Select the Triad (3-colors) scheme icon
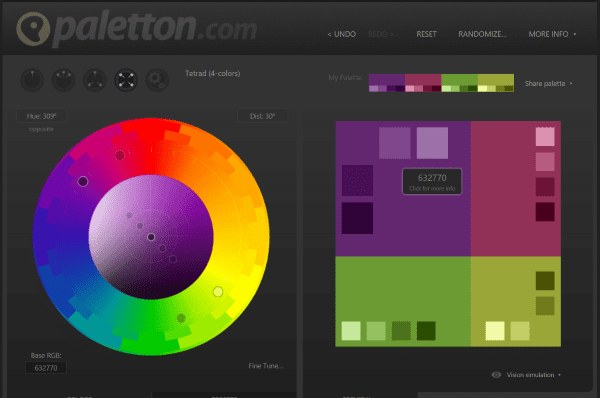The width and height of the screenshot is (600, 398). point(95,80)
